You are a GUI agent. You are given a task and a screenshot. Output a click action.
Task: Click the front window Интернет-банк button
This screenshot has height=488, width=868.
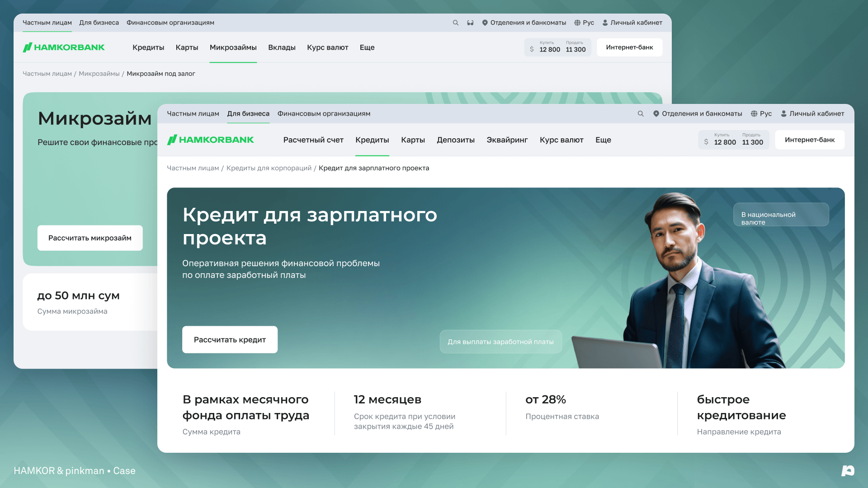[x=810, y=140]
